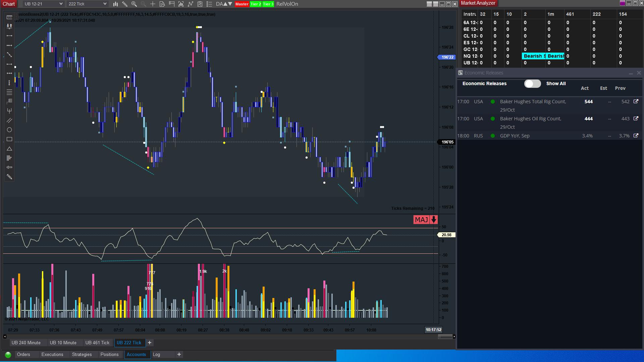644x362 pixels.
Task: Open the Data Box icon
Action: 162,4
